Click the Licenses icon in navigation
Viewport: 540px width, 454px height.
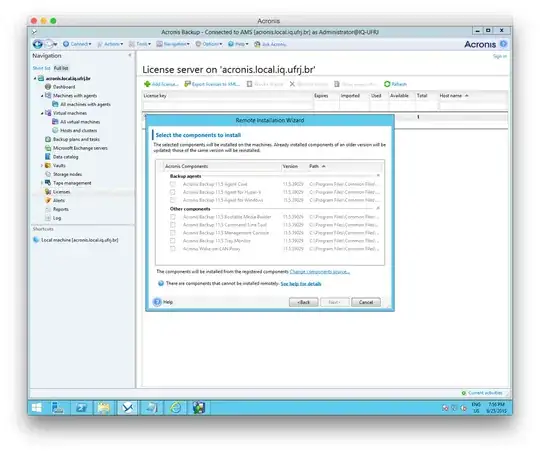pyautogui.click(x=48, y=192)
